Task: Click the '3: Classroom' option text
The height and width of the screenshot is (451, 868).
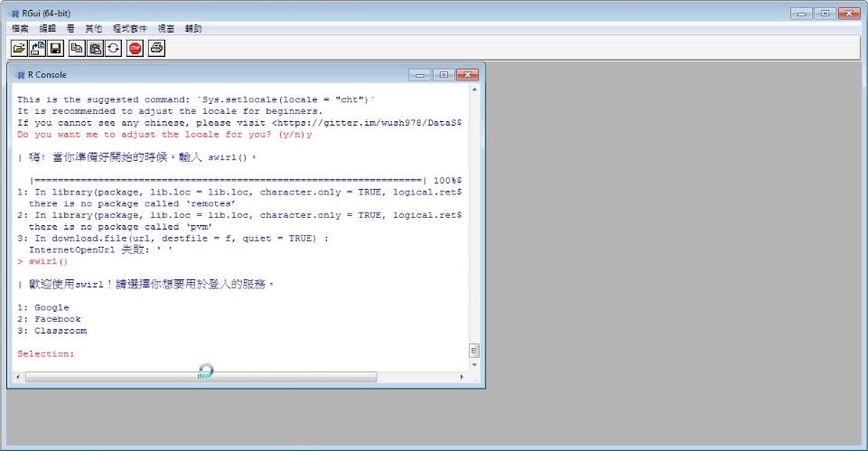Action: (52, 331)
